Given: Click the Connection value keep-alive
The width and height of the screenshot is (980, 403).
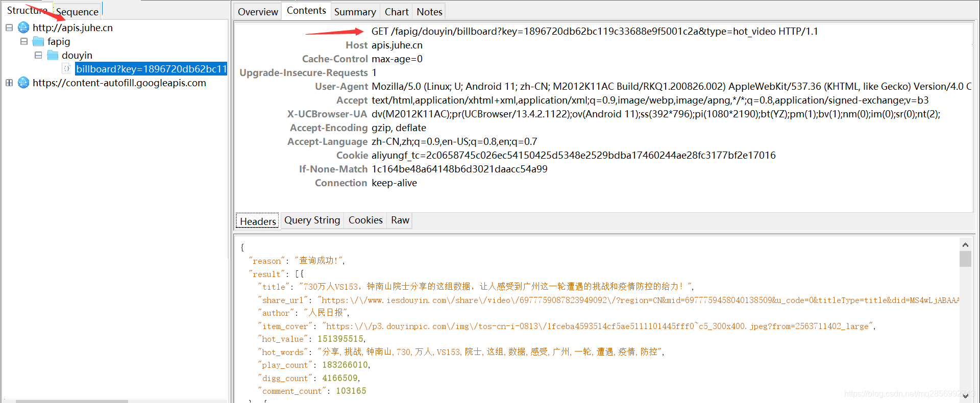Looking at the screenshot, I should pyautogui.click(x=394, y=183).
